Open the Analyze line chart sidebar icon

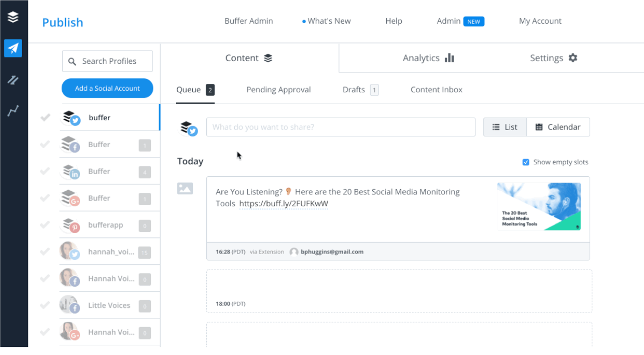click(13, 111)
